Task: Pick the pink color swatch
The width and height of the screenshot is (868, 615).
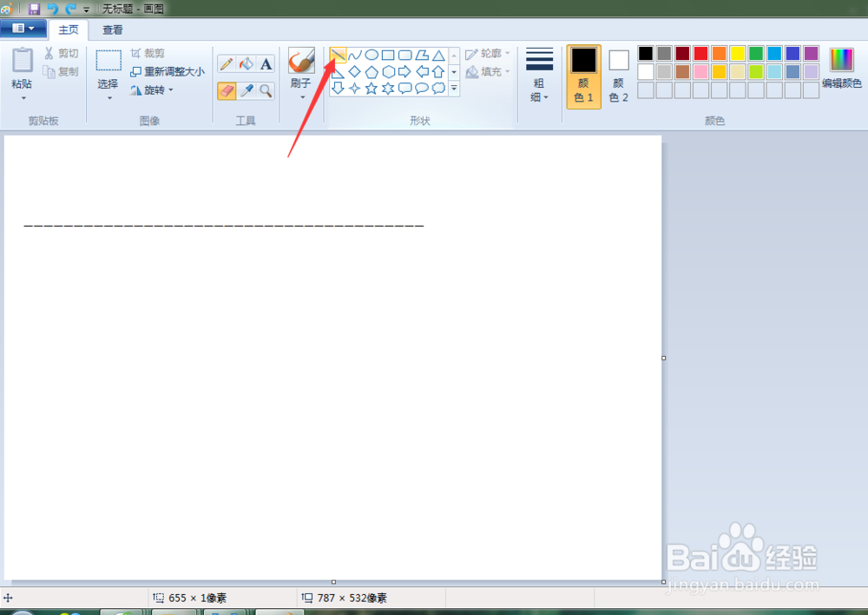Action: click(700, 71)
